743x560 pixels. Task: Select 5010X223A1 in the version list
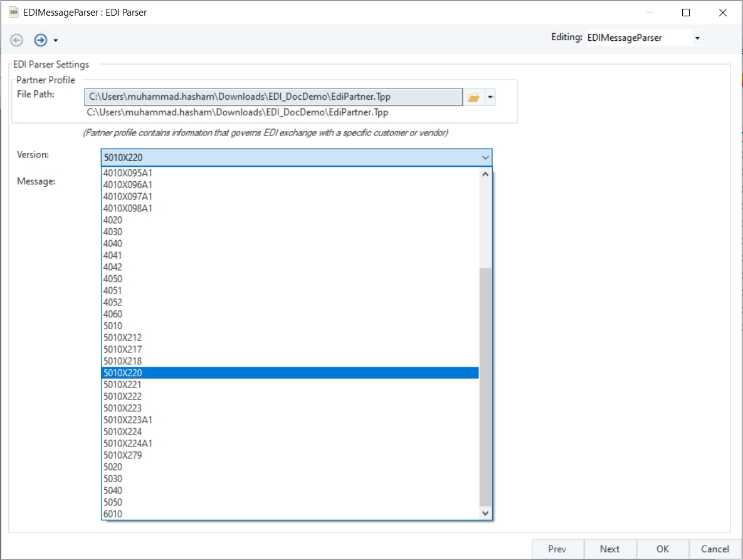coord(128,420)
